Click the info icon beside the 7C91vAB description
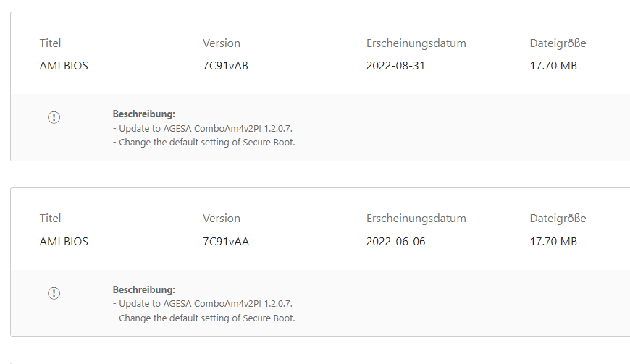630x364 pixels. click(x=54, y=118)
